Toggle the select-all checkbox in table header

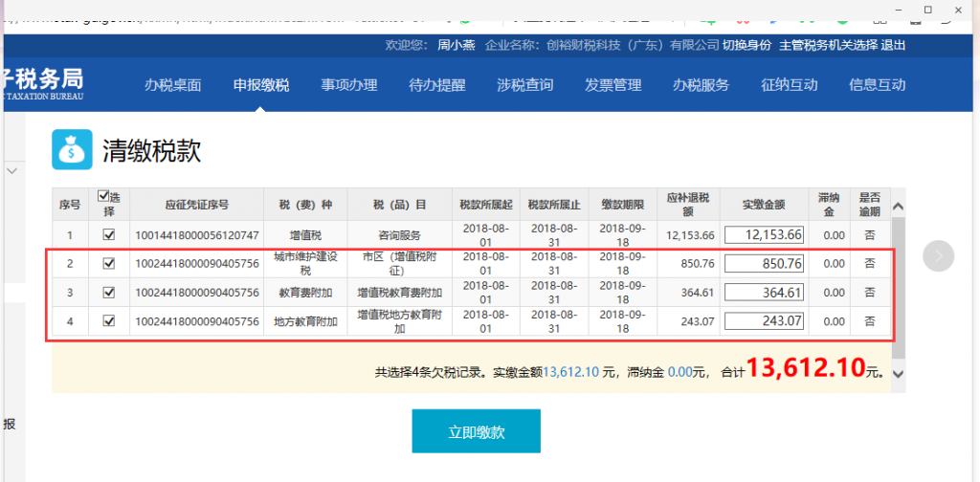click(104, 196)
